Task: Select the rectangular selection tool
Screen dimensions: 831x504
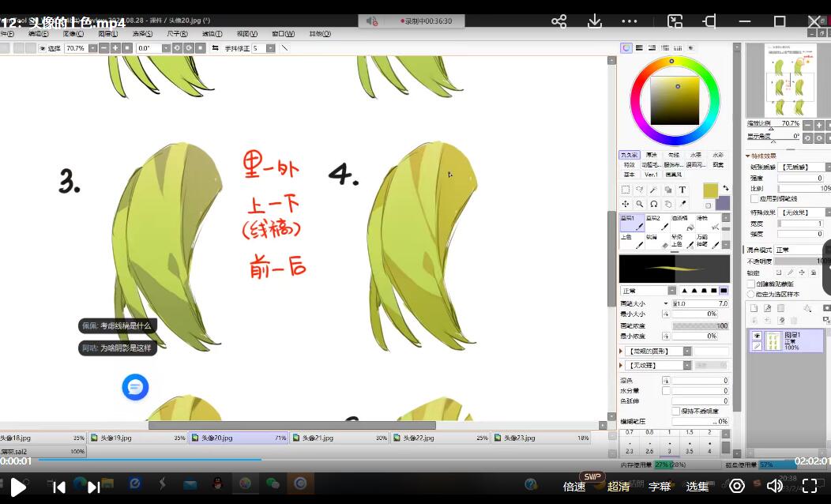Action: coord(626,190)
